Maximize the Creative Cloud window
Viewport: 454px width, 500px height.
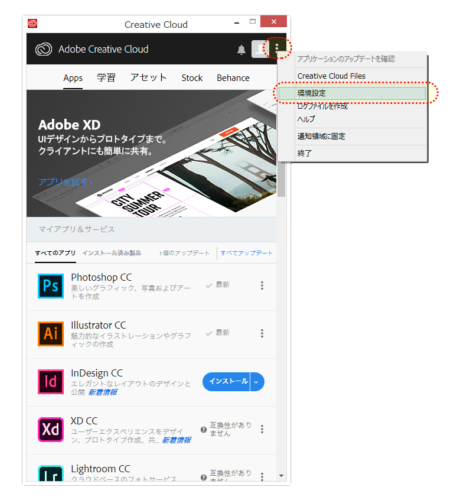253,22
